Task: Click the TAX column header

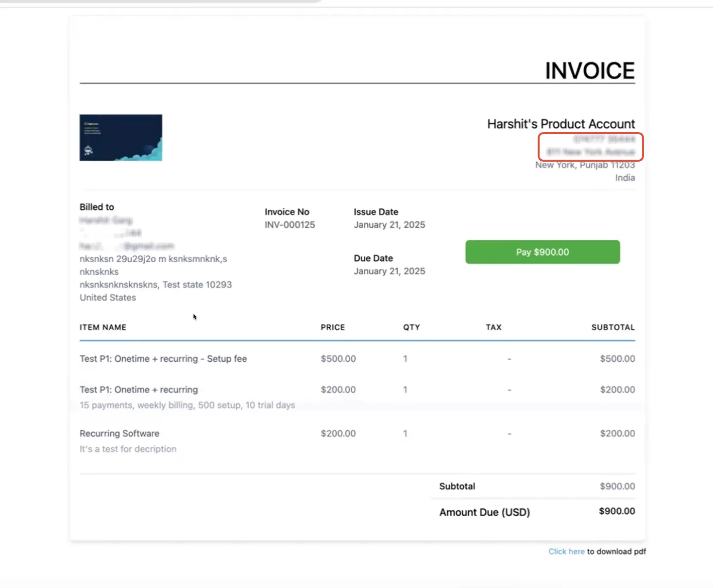Action: (493, 327)
